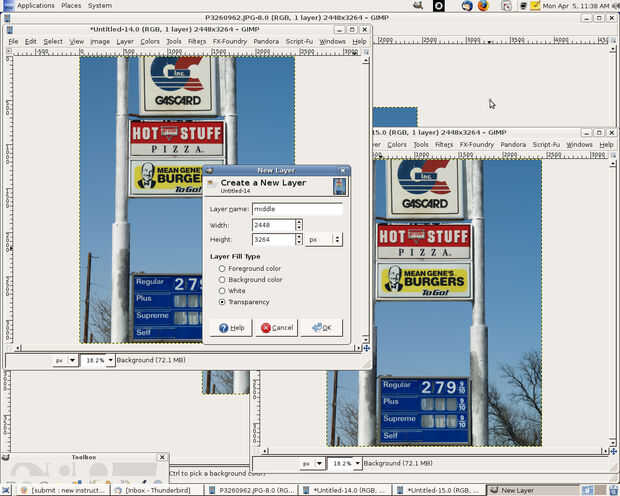This screenshot has width=620, height=496.
Task: Switch to submit : new instruct taskbar item
Action: [63, 490]
